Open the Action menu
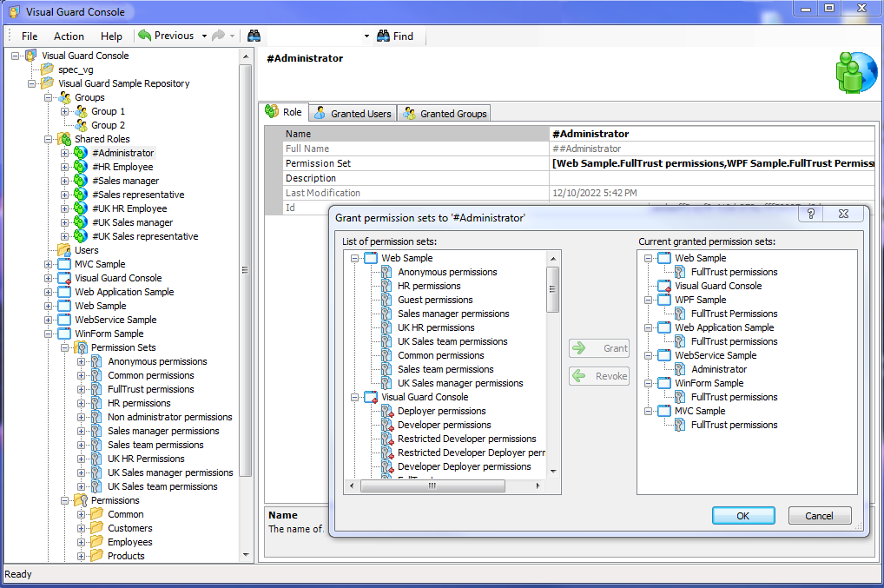Image resolution: width=884 pixels, height=588 pixels. [69, 36]
